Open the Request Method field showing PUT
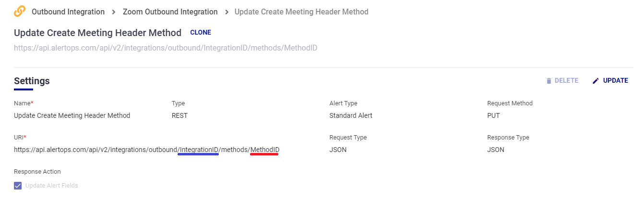 coord(494,115)
